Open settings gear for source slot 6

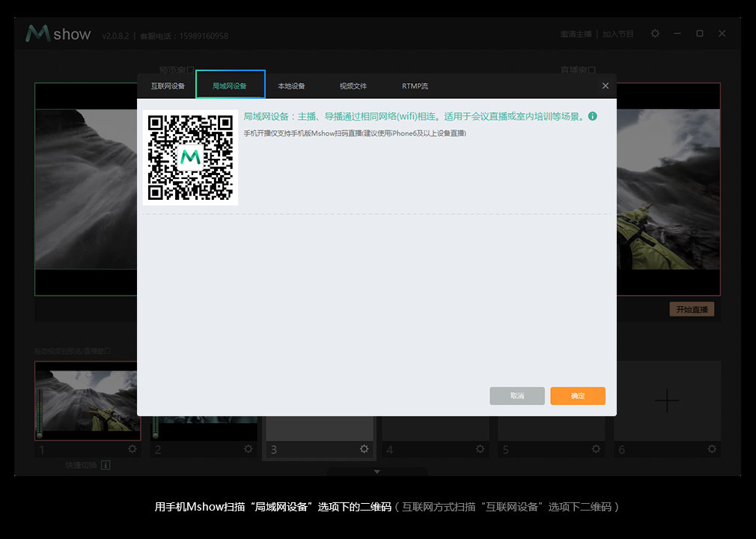point(712,449)
